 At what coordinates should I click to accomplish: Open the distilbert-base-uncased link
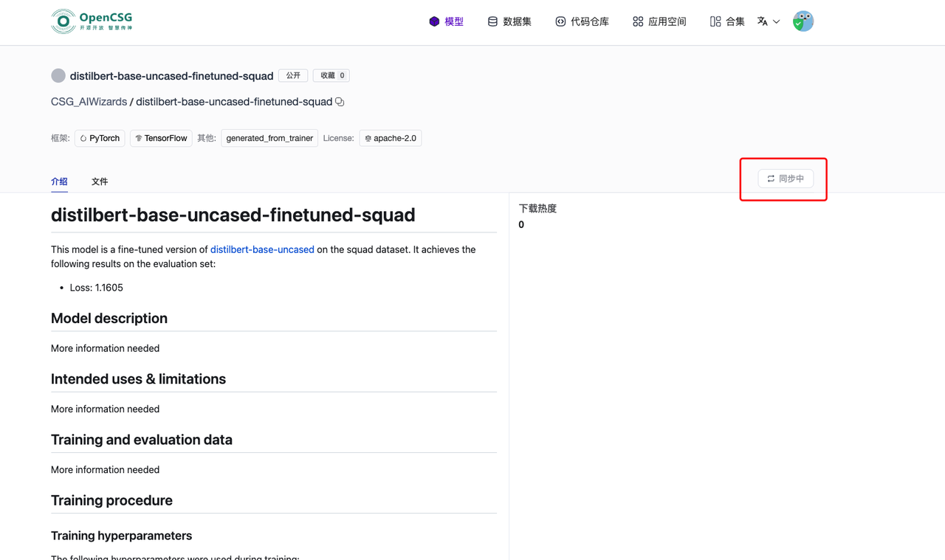262,249
